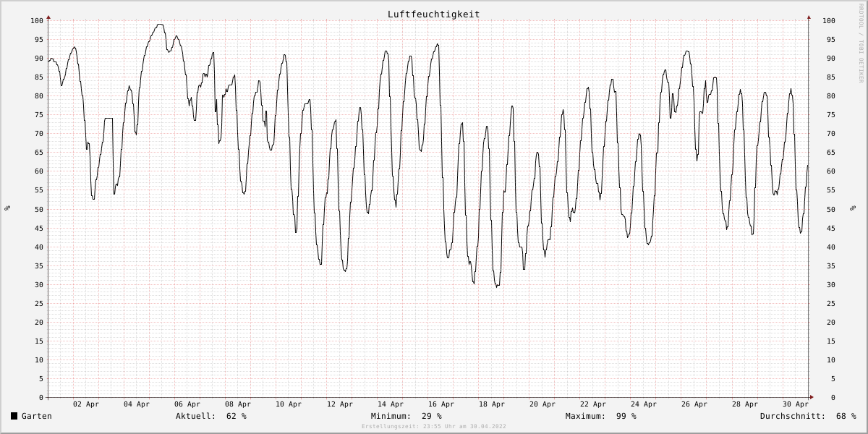Click the 16 Apr x-axis label
Screen dimensions: 868x434
tap(441, 404)
